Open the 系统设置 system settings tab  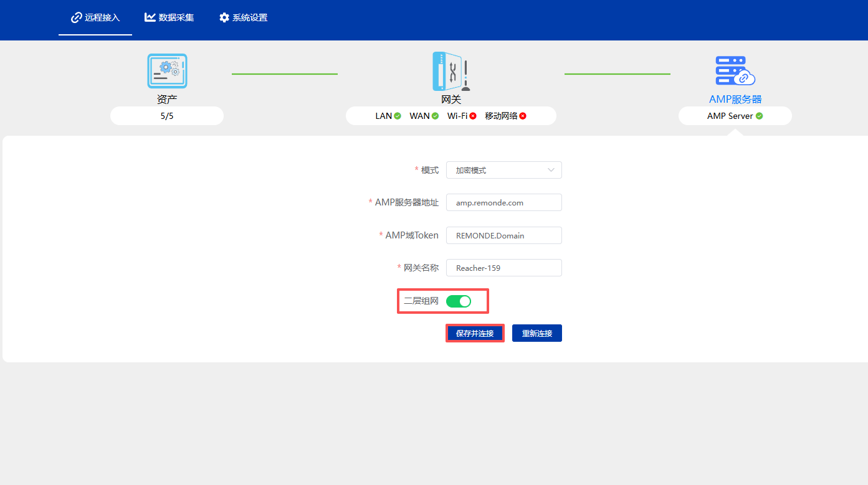click(x=243, y=17)
